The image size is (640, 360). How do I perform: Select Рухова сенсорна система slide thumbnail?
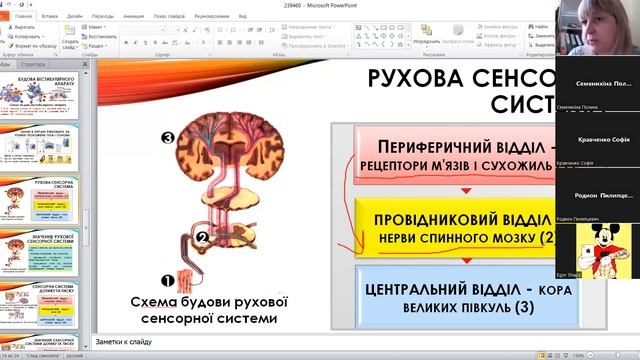[x=39, y=200]
